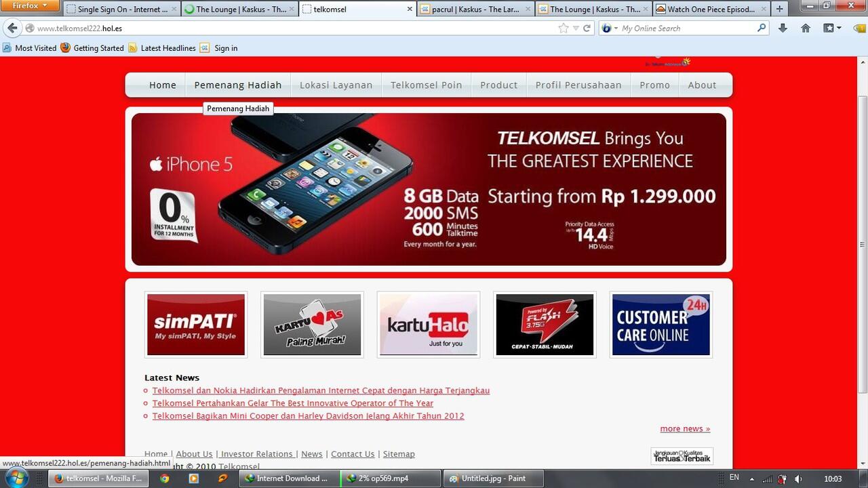Open the Windows Start menu
This screenshot has height=488, width=868.
pyautogui.click(x=16, y=478)
